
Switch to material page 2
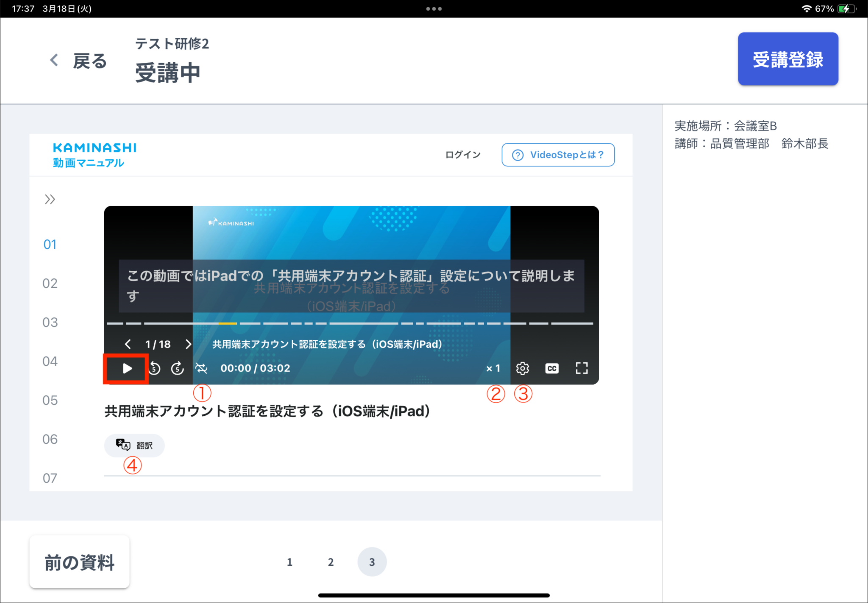(x=331, y=562)
